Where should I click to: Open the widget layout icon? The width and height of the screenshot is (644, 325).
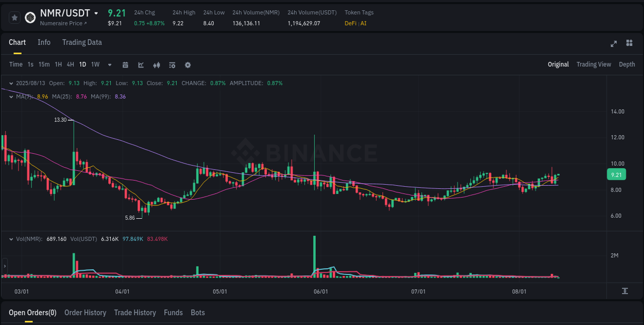point(629,44)
